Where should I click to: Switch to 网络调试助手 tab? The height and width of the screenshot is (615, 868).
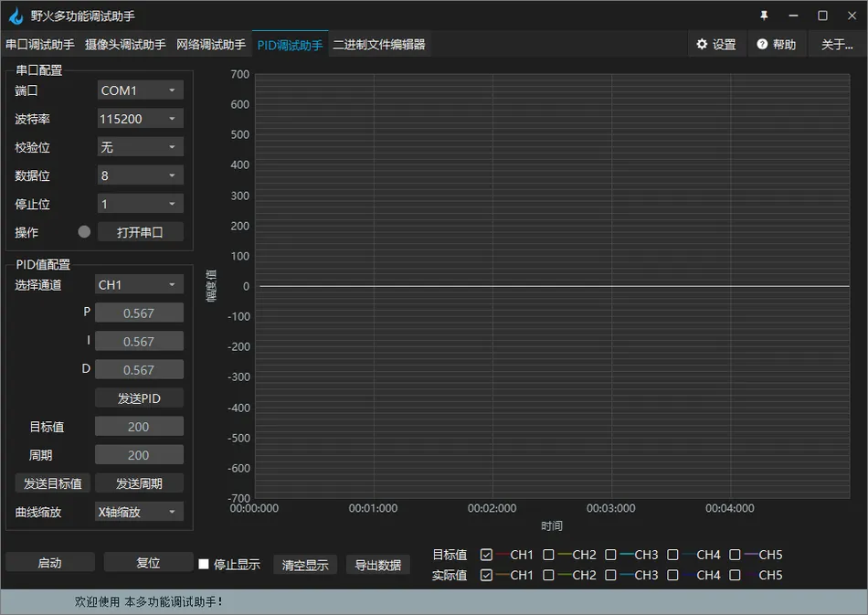211,44
